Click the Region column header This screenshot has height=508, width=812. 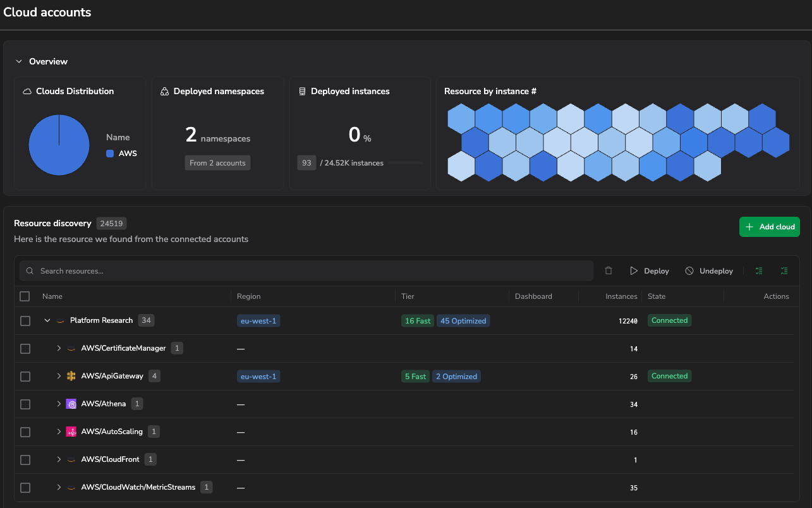tap(249, 296)
